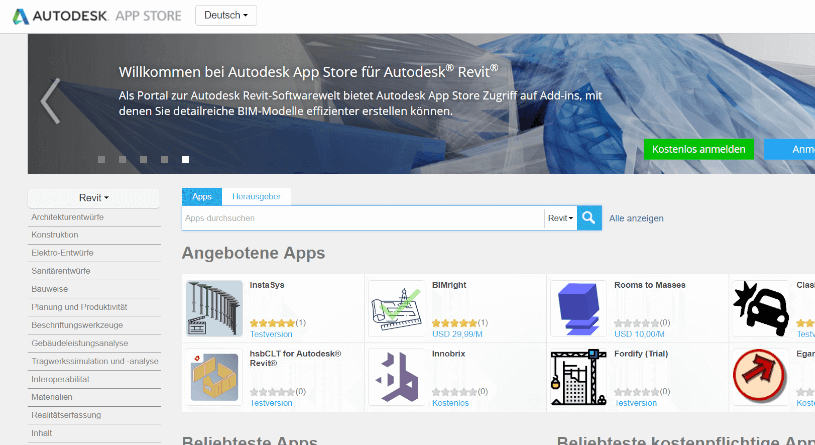Switch to the Herausgeber tab
The image size is (815, 445).
click(256, 197)
